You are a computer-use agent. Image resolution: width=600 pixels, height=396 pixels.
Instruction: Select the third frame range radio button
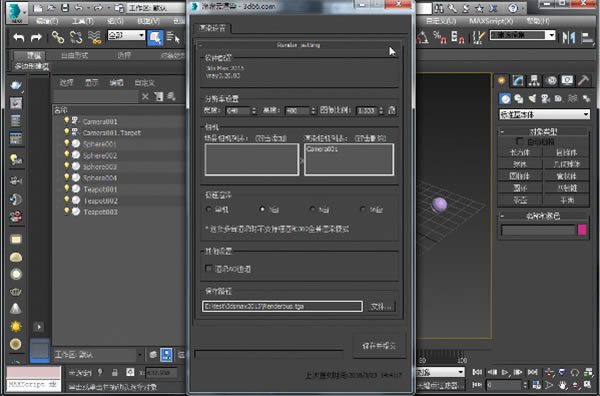point(312,209)
